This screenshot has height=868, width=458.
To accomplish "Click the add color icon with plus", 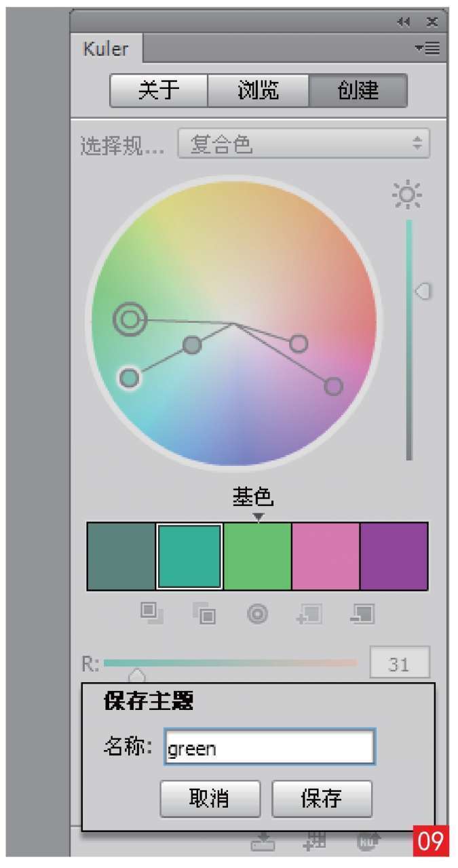I will click(309, 614).
